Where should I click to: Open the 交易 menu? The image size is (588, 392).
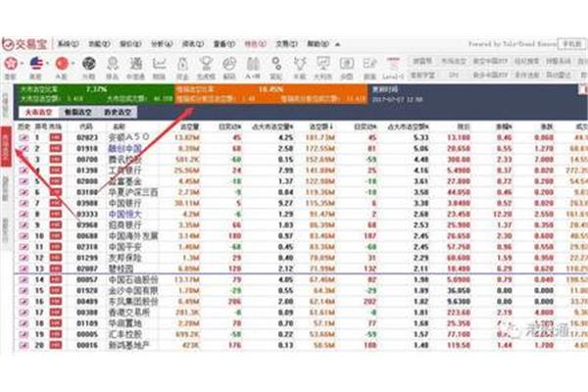pos(286,44)
